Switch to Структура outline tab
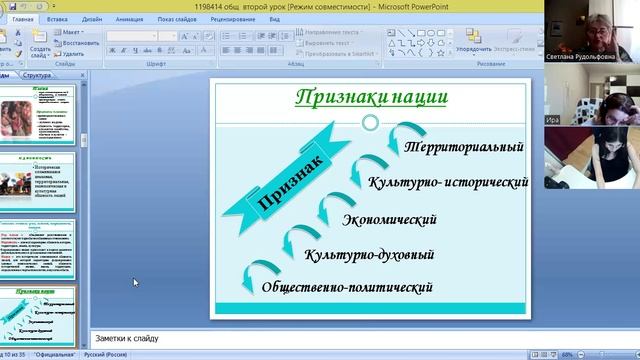This screenshot has width=640, height=360. 37,75
